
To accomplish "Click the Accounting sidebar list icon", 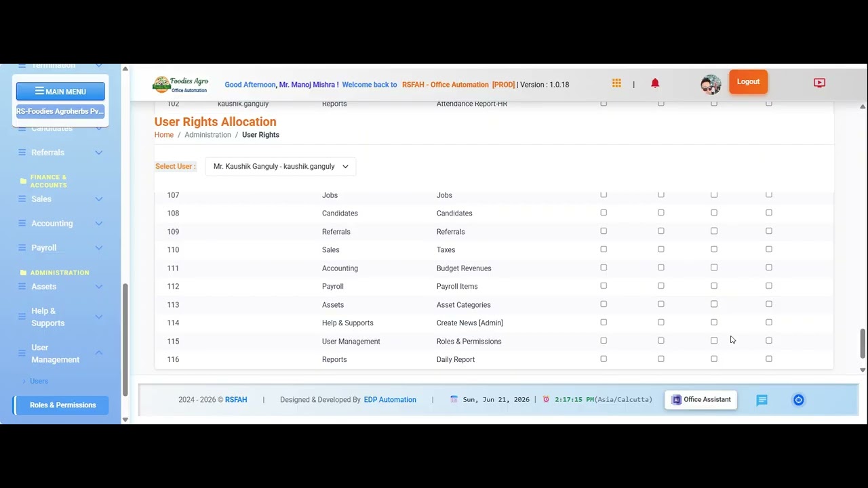I will tap(22, 223).
